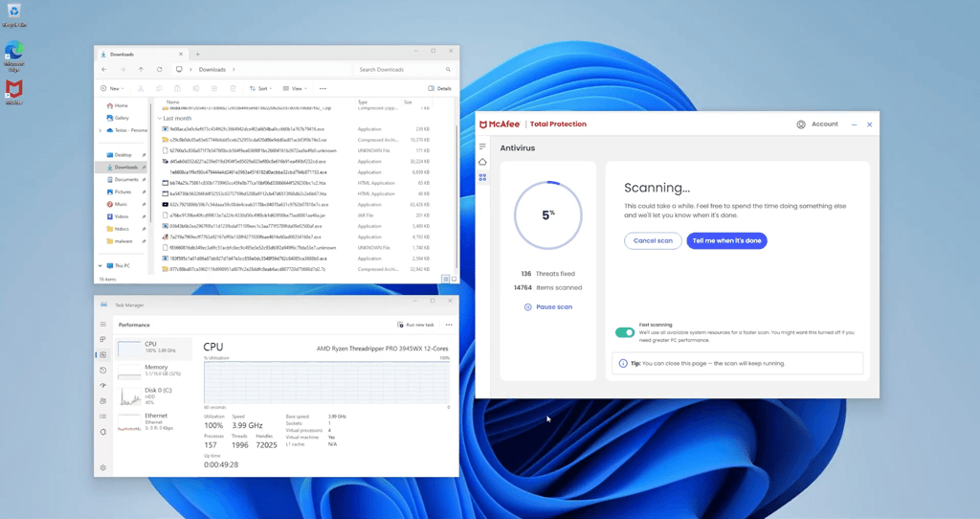This screenshot has width=980, height=519.
Task: Open Home in Explorer navigation pane
Action: pos(117,105)
